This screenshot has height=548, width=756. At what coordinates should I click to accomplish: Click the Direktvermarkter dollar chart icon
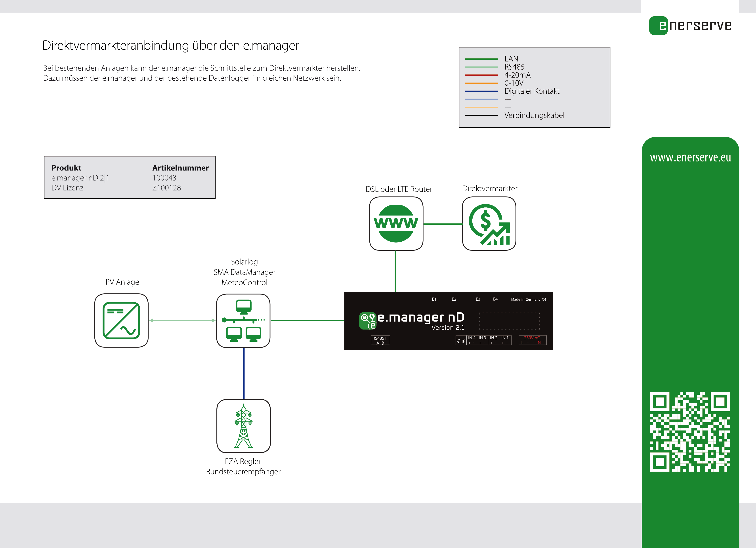(489, 224)
